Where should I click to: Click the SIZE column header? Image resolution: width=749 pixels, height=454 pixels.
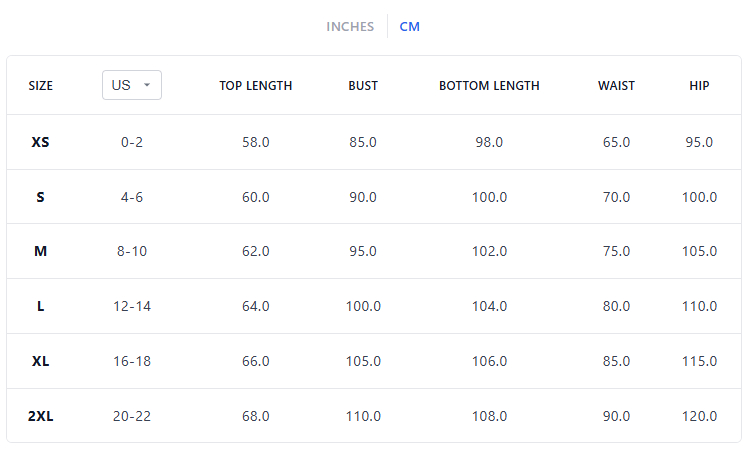tap(41, 86)
